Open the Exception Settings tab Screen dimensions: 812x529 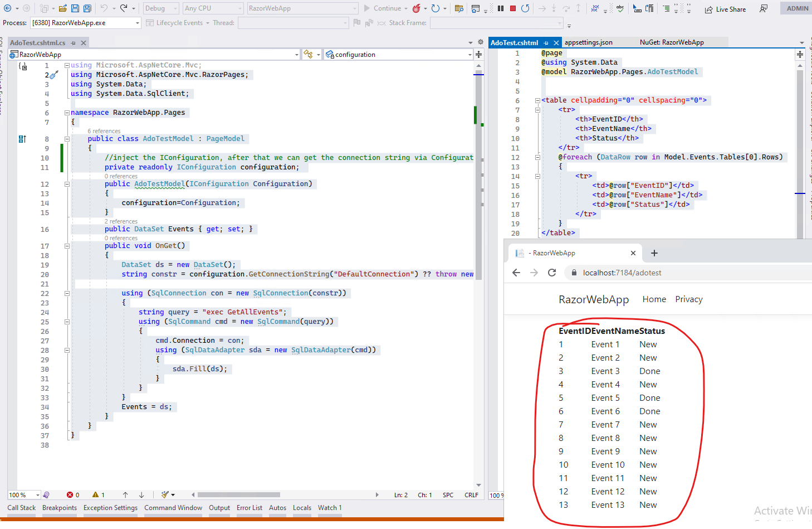110,508
